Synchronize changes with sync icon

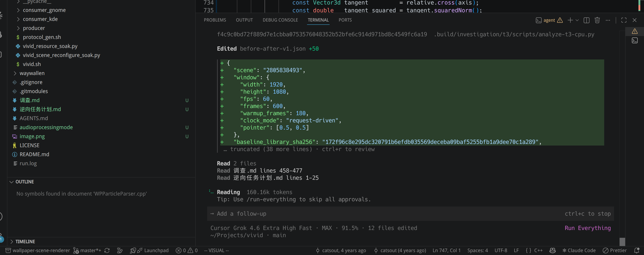click(x=107, y=250)
